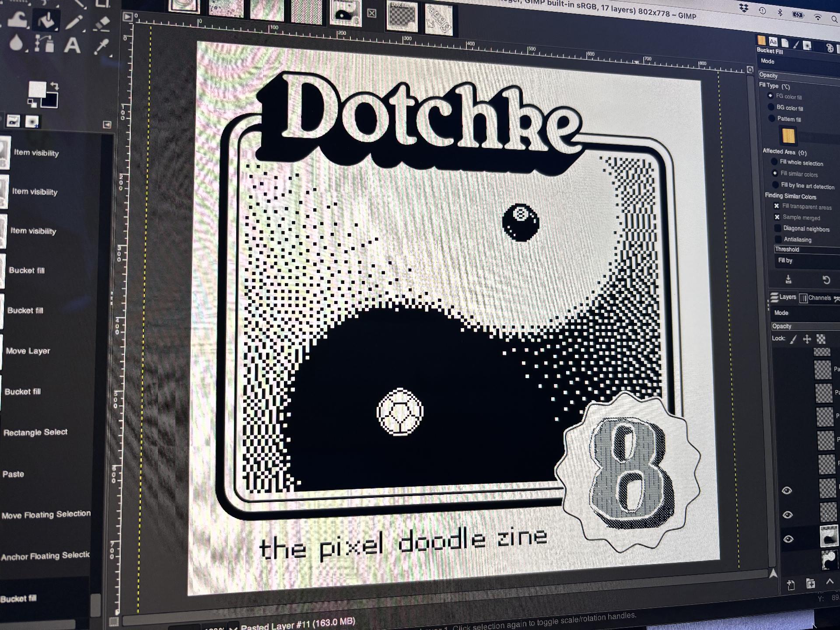Select the Rectangle Select history entry

point(35,432)
